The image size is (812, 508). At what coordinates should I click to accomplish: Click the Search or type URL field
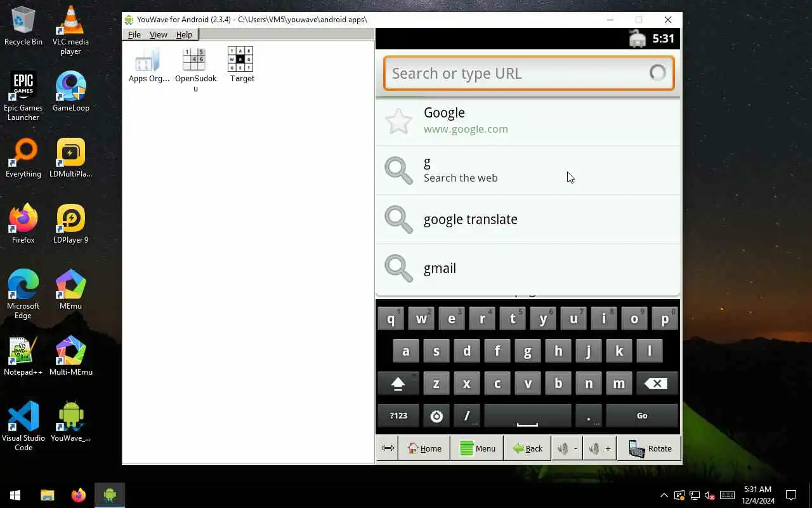click(528, 73)
